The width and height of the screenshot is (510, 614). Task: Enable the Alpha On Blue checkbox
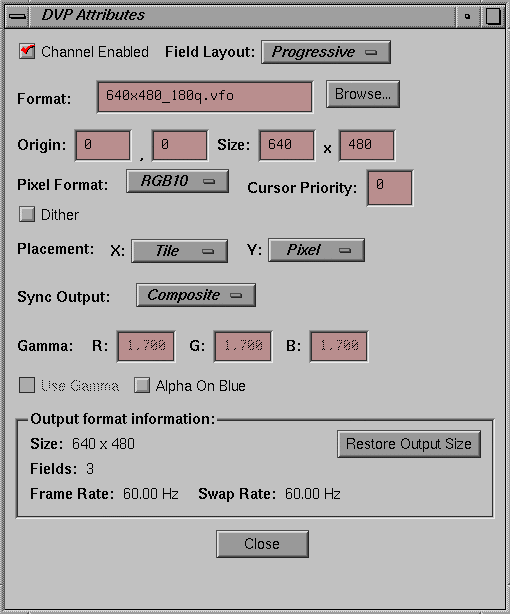[142, 385]
